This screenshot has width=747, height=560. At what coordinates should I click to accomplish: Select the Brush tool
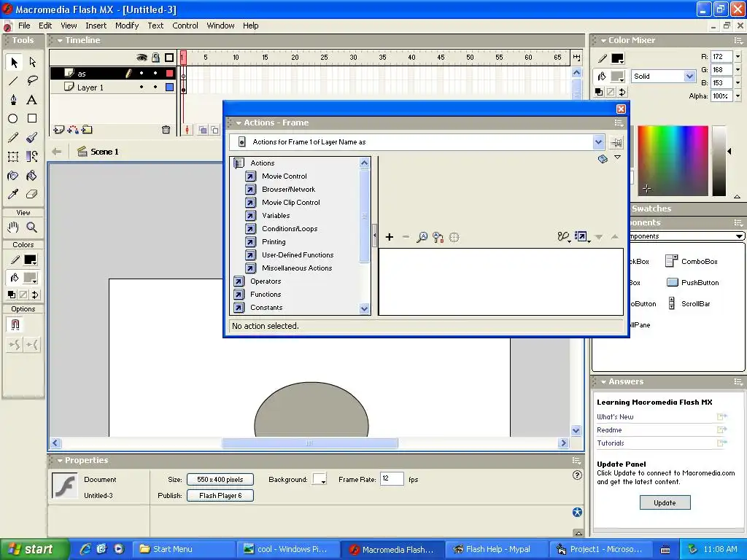(32, 138)
